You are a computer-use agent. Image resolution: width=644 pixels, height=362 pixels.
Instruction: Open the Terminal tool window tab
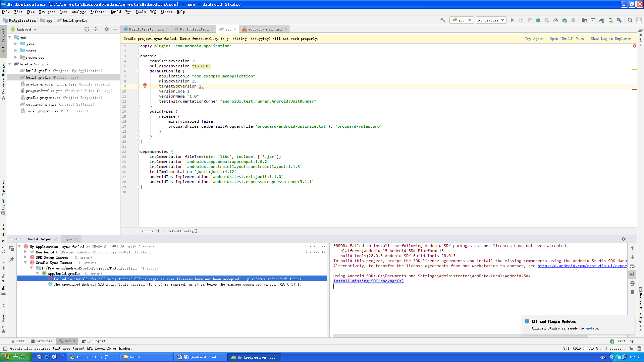click(42, 341)
